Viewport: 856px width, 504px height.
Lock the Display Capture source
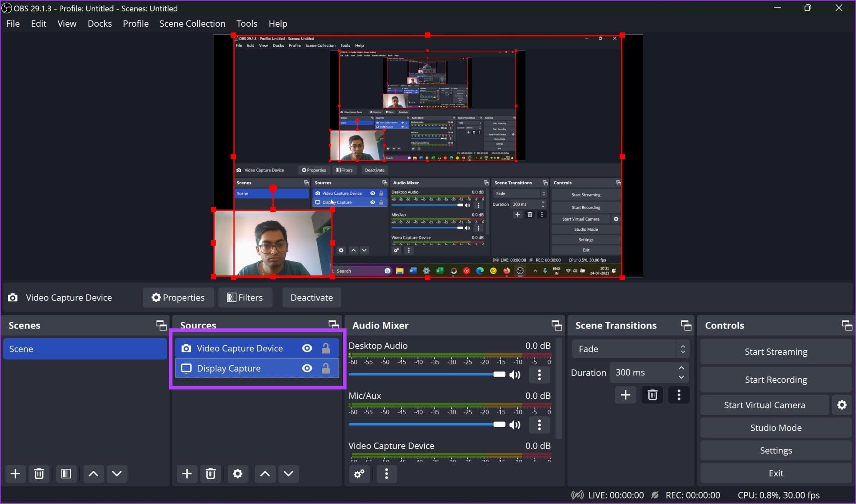[x=326, y=368]
